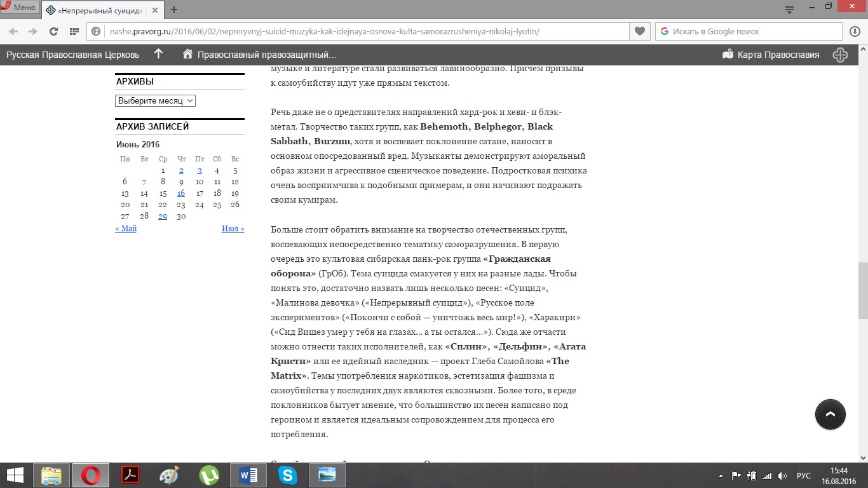
Task: Open the Windows Start button
Action: tap(15, 475)
